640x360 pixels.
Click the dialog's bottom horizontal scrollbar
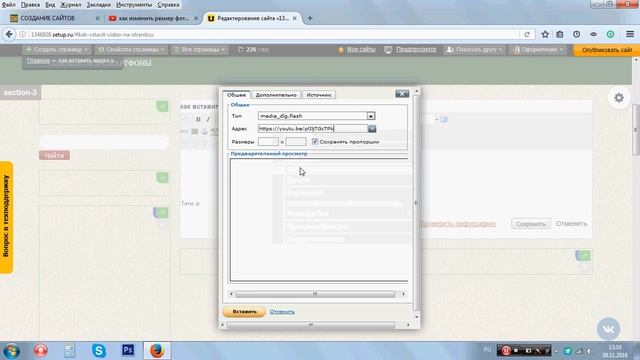[315, 325]
